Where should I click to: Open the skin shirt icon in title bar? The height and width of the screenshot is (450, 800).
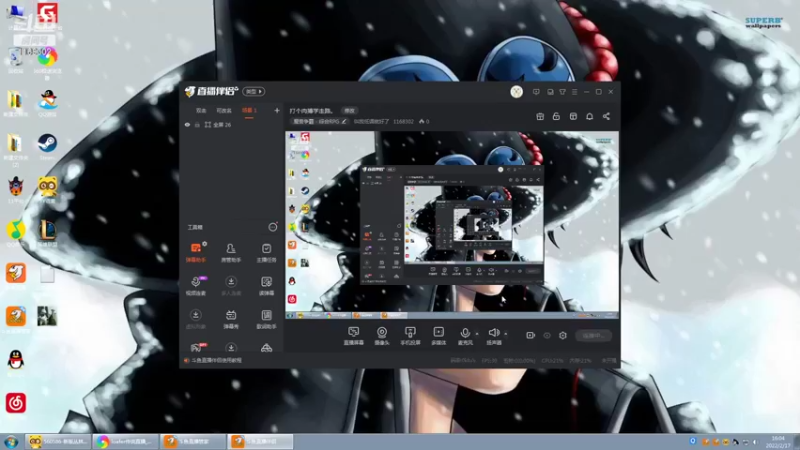pyautogui.click(x=562, y=92)
